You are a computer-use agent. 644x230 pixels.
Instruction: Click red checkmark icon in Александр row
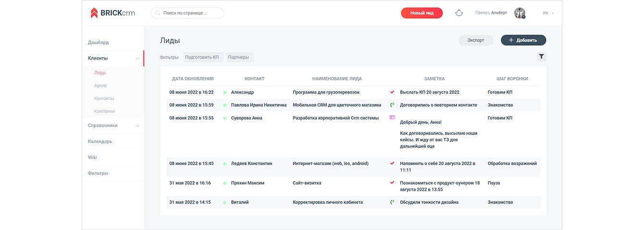(x=392, y=92)
